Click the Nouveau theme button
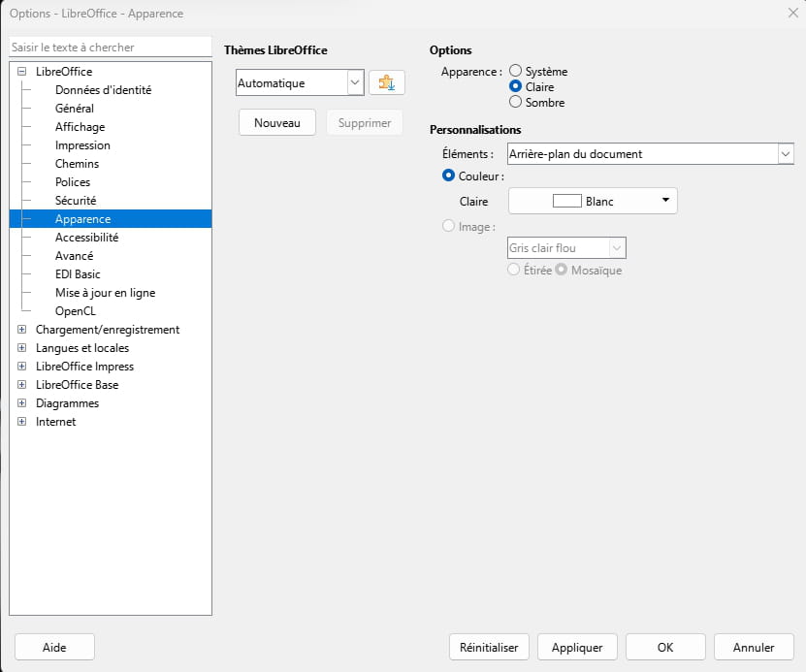806x672 pixels. click(277, 123)
